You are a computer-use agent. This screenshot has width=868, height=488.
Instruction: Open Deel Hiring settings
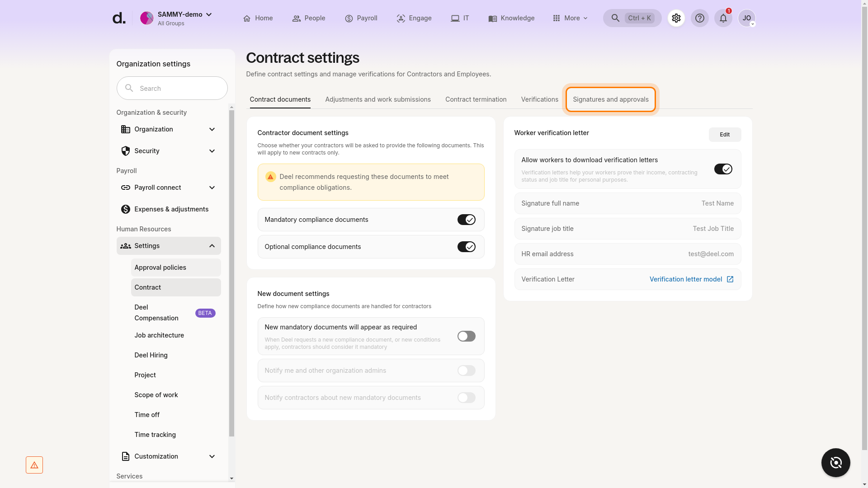point(176,355)
